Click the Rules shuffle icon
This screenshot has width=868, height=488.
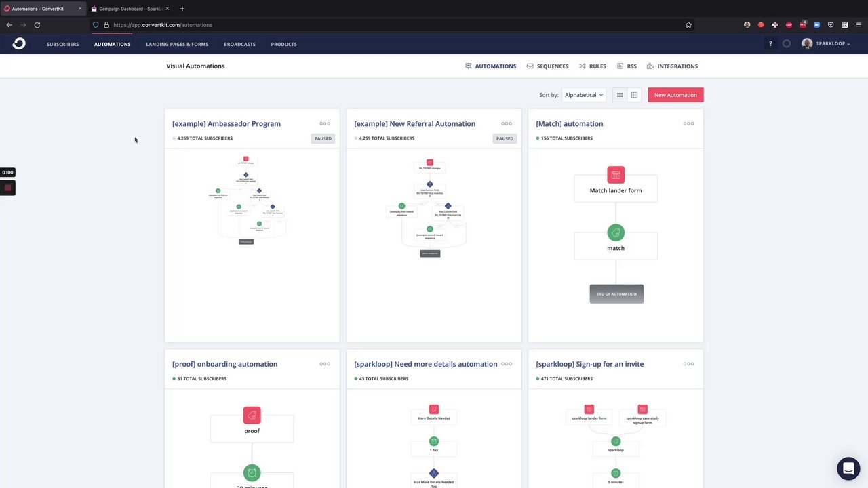tap(583, 66)
